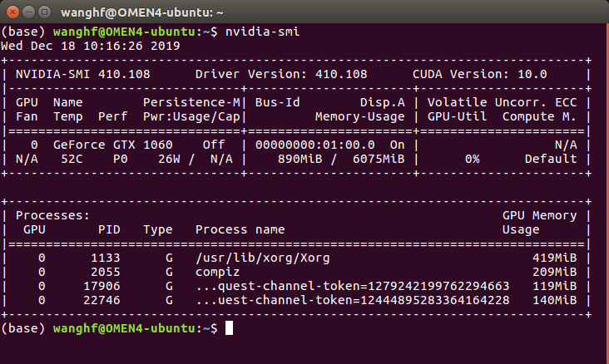609x364 pixels.
Task: Click the Persistence-M column header
Action: [x=192, y=102]
